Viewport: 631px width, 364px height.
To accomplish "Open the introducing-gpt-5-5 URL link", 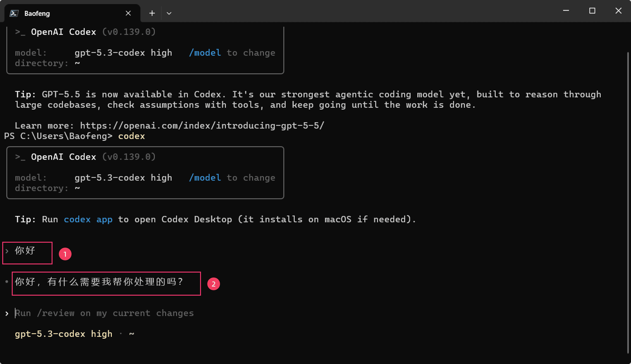I will coord(202,125).
